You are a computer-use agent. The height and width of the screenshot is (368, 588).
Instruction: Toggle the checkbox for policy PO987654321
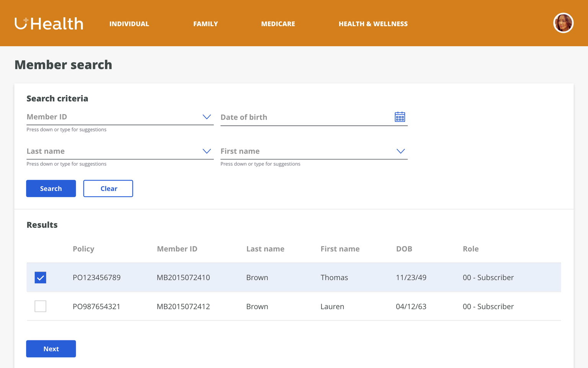(40, 306)
